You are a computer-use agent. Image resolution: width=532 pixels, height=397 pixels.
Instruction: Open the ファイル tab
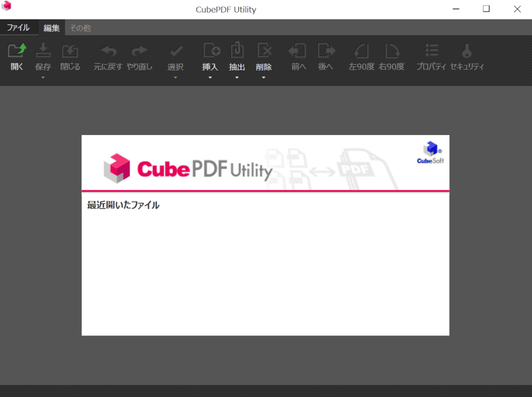click(19, 27)
